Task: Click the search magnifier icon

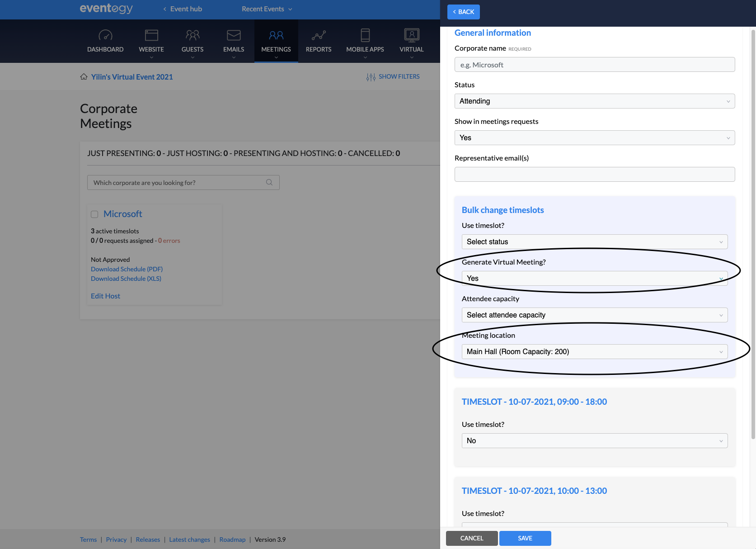Action: (x=269, y=182)
